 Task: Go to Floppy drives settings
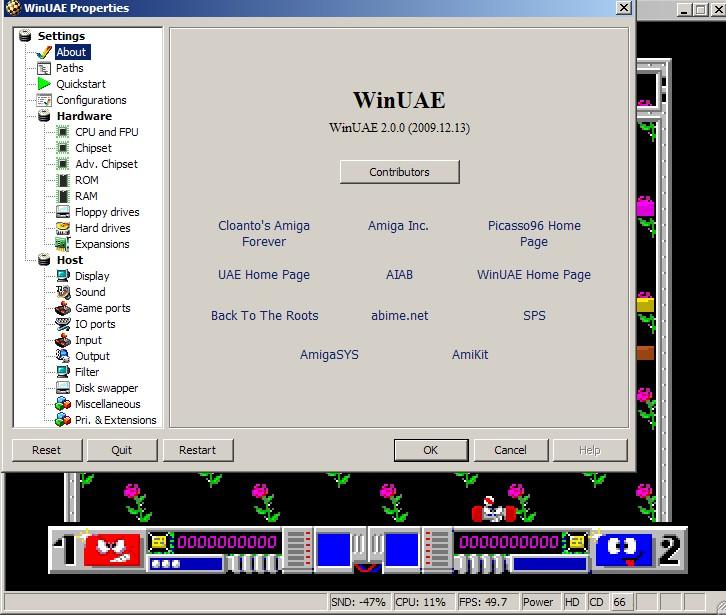(x=107, y=212)
